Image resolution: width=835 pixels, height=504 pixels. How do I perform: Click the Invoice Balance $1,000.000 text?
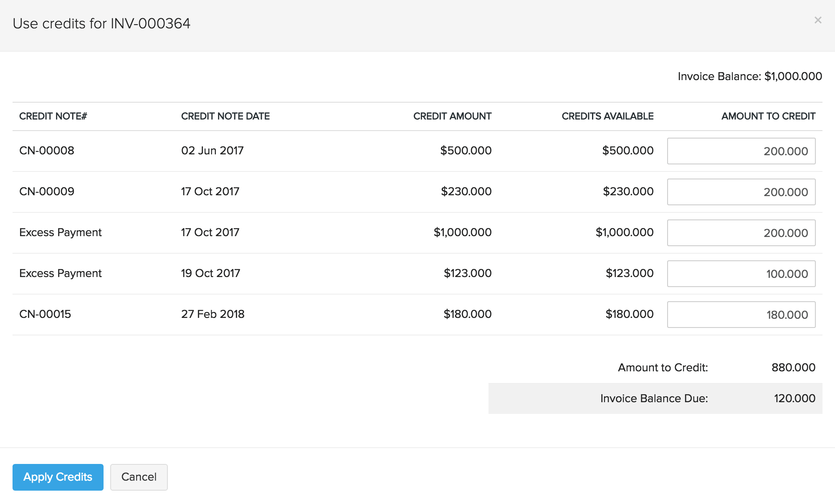(749, 76)
